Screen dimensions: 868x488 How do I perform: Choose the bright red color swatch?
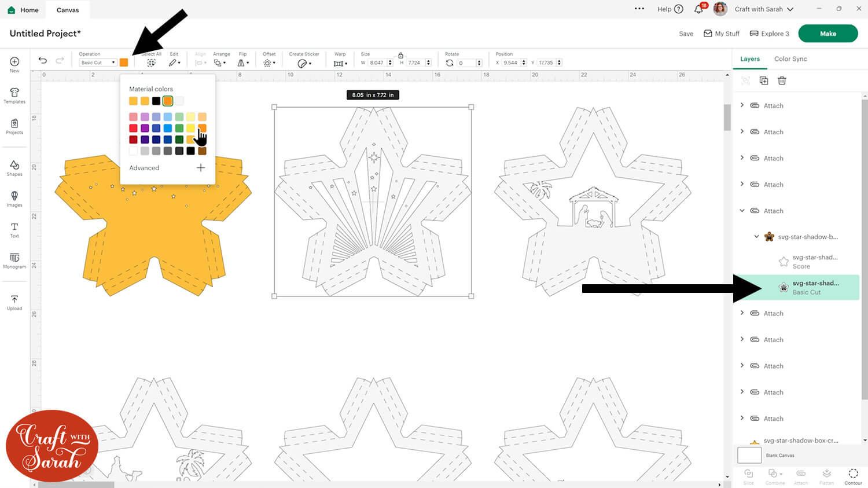[x=133, y=129]
